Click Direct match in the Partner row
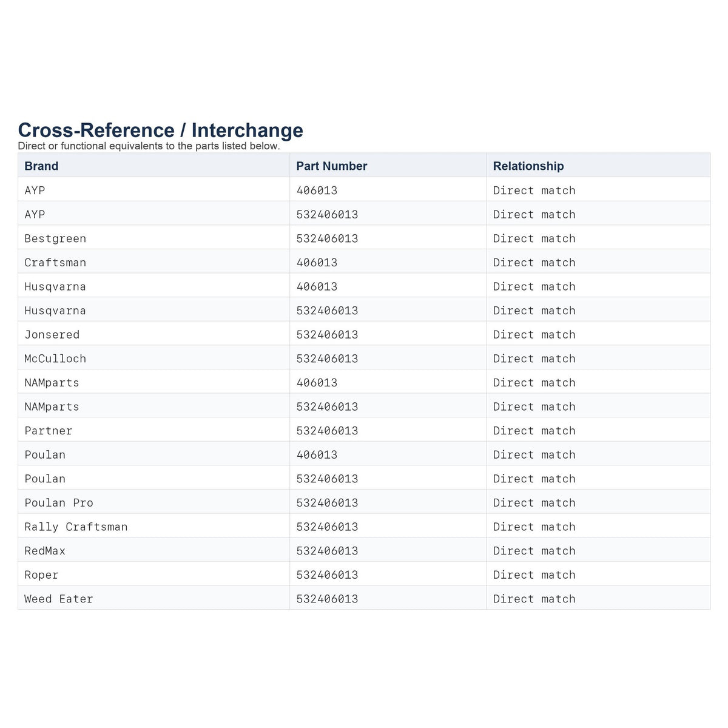This screenshot has width=728, height=728. 534,431
